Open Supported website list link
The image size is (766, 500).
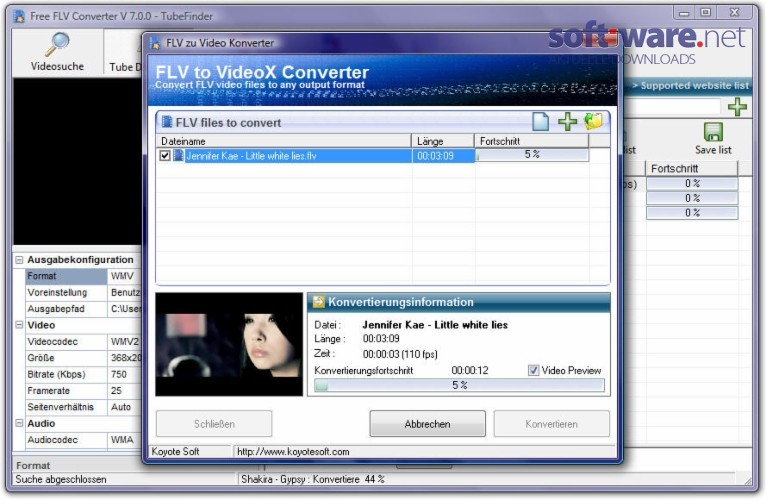(x=690, y=86)
